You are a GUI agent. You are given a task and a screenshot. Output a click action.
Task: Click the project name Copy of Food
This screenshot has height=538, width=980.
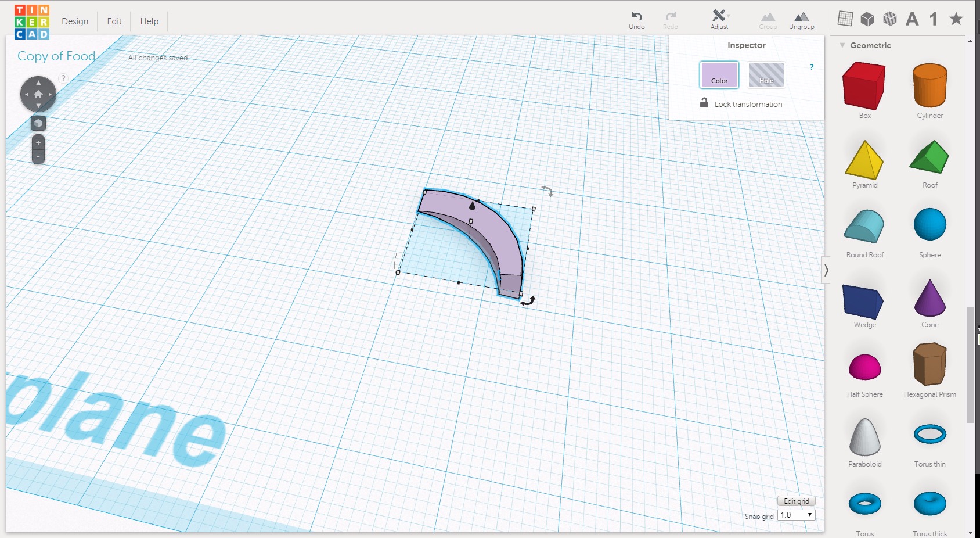point(56,56)
